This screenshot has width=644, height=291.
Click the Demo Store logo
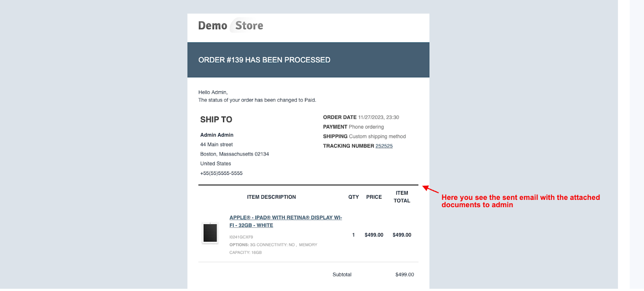(x=230, y=26)
